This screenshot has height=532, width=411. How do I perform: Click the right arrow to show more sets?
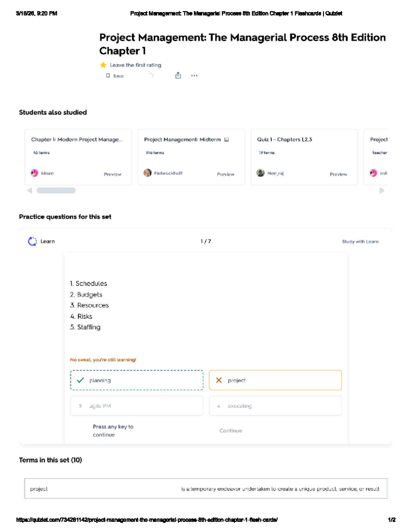382,190
